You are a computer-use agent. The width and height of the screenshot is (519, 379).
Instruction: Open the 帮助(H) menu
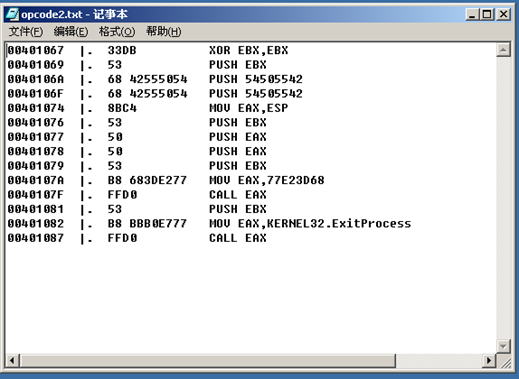163,32
